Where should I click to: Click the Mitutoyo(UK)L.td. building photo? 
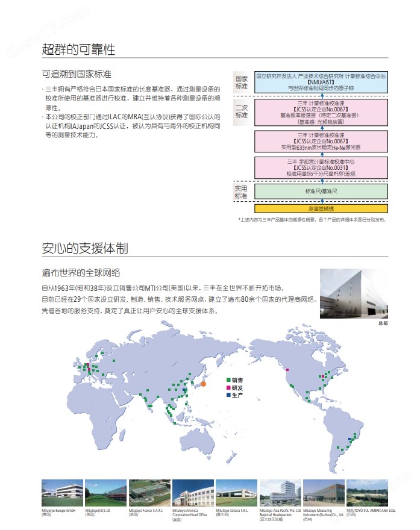[106, 493]
